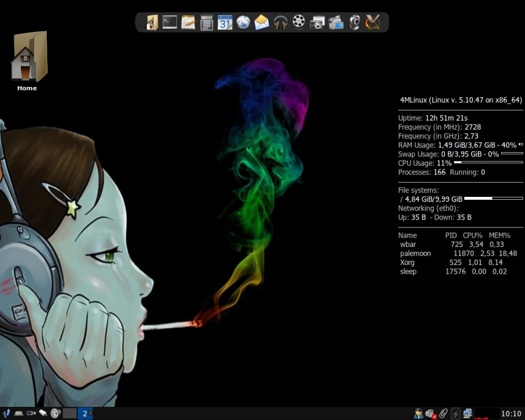The image size is (525, 420).
Task: Launch the calculator from the dock
Action: [207, 22]
